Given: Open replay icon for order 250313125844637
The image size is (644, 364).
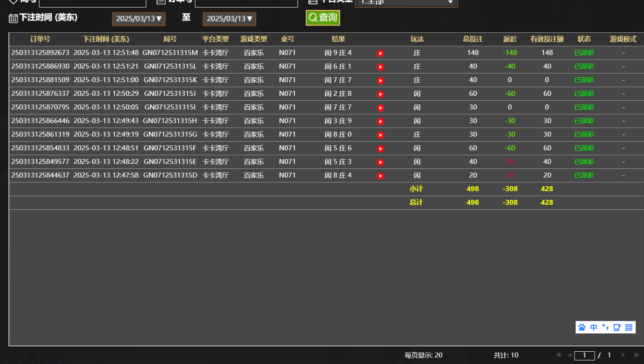Looking at the screenshot, I should pyautogui.click(x=381, y=176).
